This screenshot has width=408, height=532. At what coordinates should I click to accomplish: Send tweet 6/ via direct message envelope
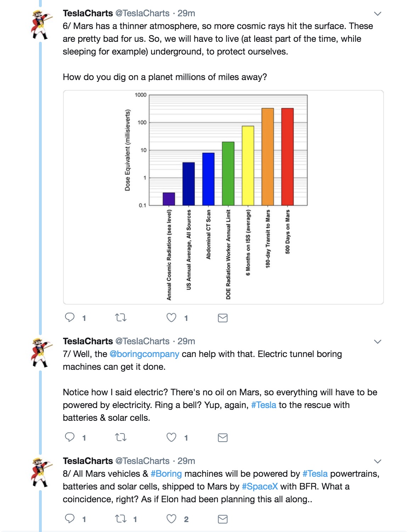point(222,318)
